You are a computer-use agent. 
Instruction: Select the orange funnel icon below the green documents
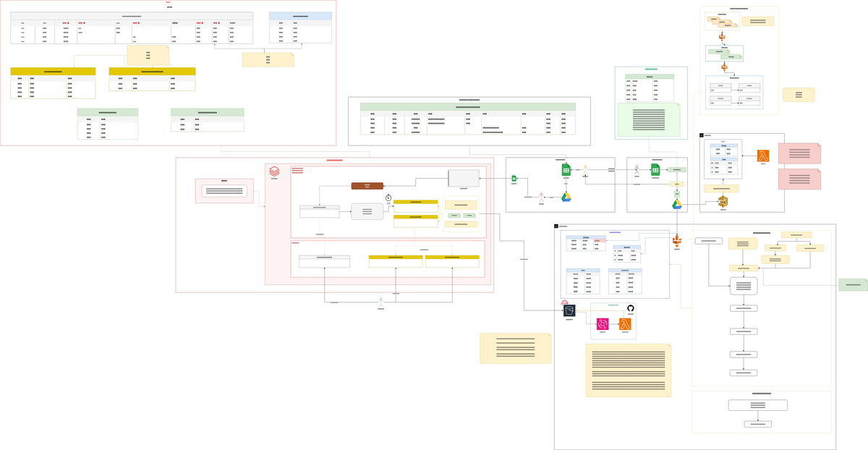[x=724, y=67]
